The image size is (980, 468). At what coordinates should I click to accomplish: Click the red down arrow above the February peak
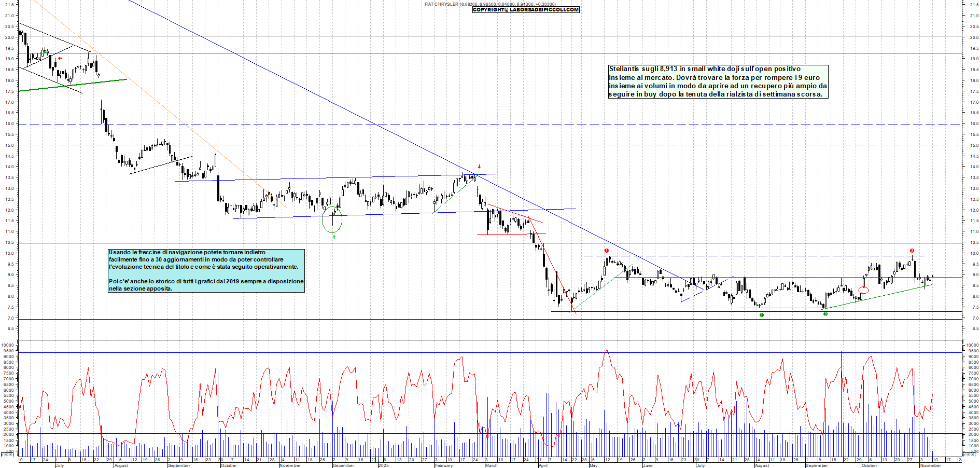click(x=479, y=167)
